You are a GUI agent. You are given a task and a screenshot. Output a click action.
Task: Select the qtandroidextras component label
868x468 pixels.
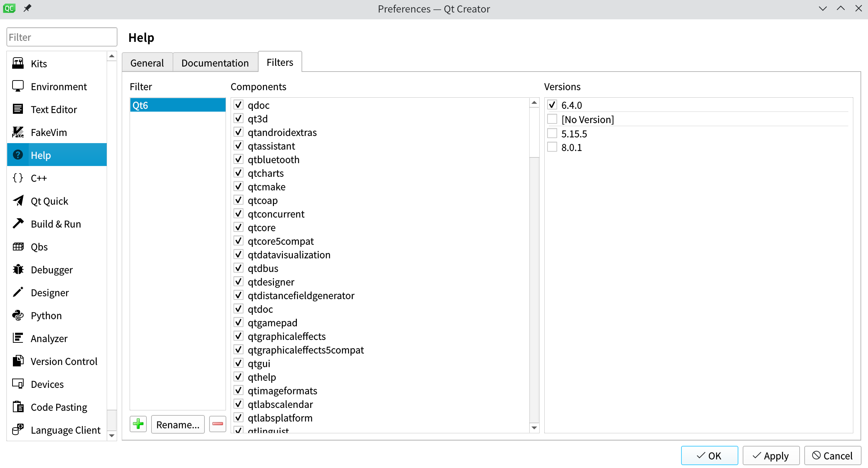point(282,132)
